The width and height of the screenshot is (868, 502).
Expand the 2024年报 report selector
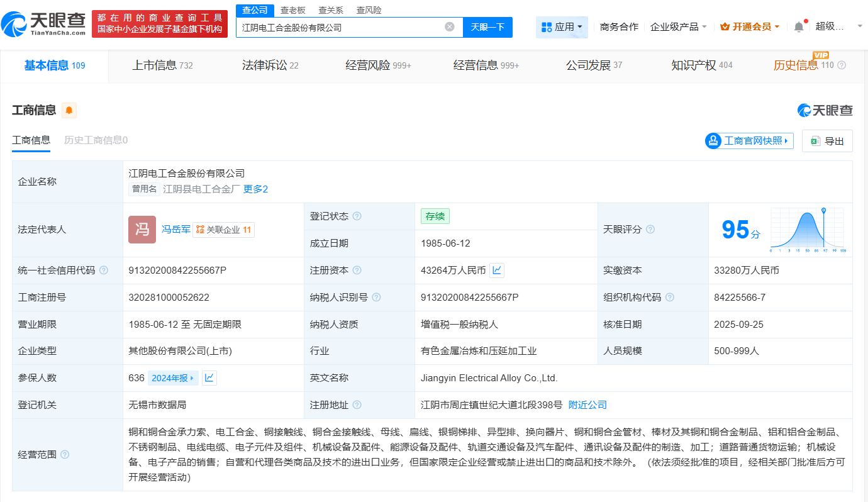click(x=173, y=378)
